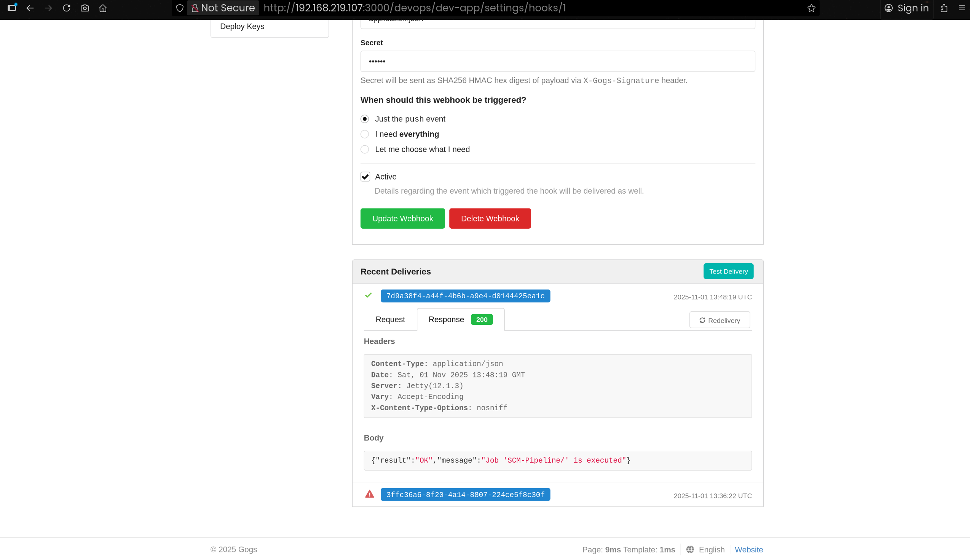The image size is (970, 560).
Task: Select 'Just the push event' radio
Action: coord(365,119)
